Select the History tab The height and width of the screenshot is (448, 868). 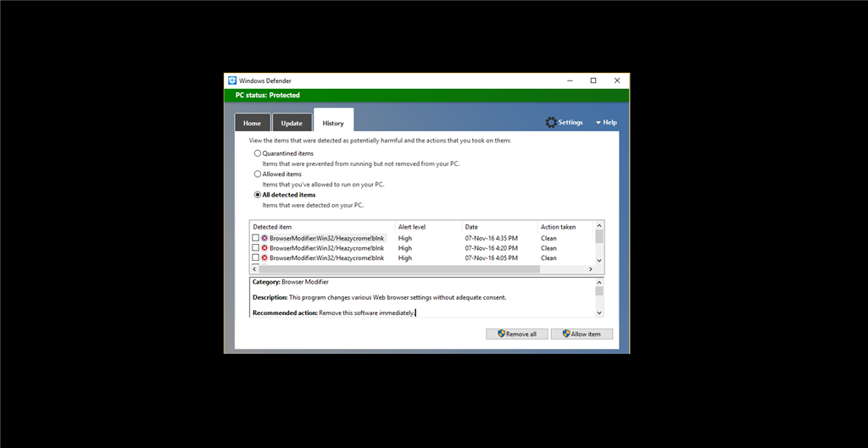pos(333,120)
